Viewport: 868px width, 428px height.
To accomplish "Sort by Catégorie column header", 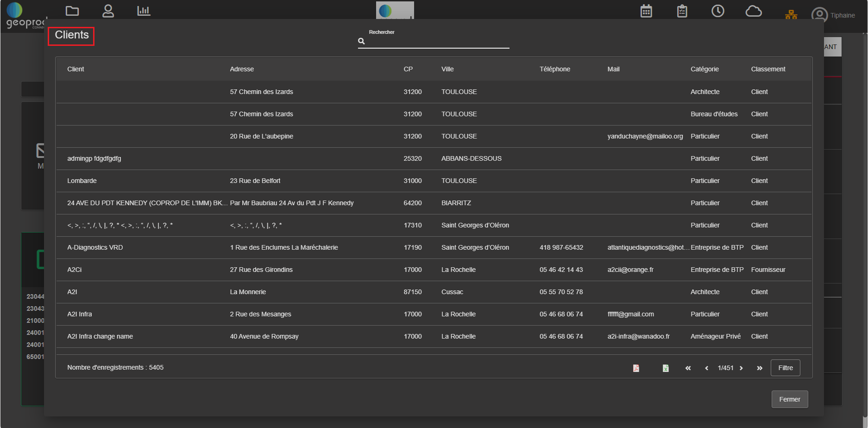I will coord(704,69).
